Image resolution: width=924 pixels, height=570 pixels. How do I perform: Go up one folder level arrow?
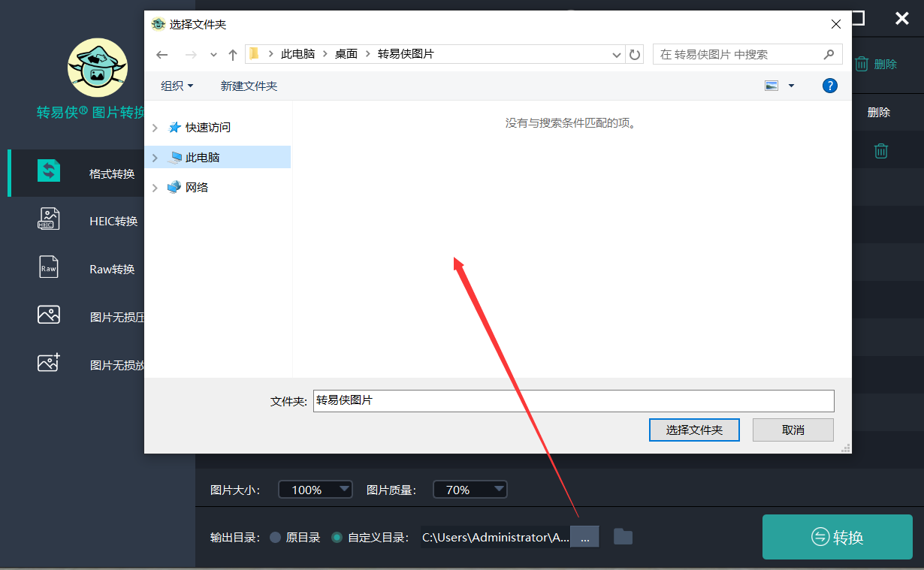(x=233, y=55)
